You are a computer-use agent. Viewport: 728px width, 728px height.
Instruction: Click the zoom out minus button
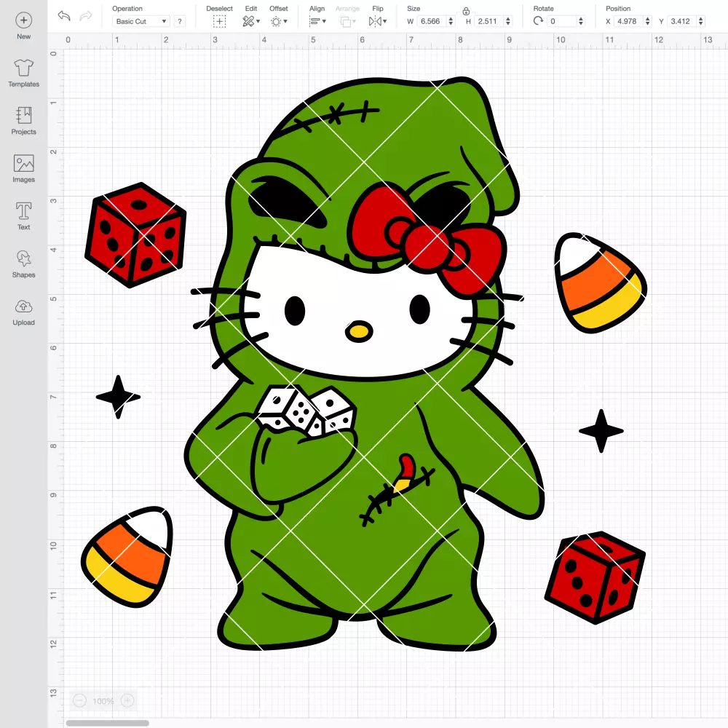click(x=80, y=700)
